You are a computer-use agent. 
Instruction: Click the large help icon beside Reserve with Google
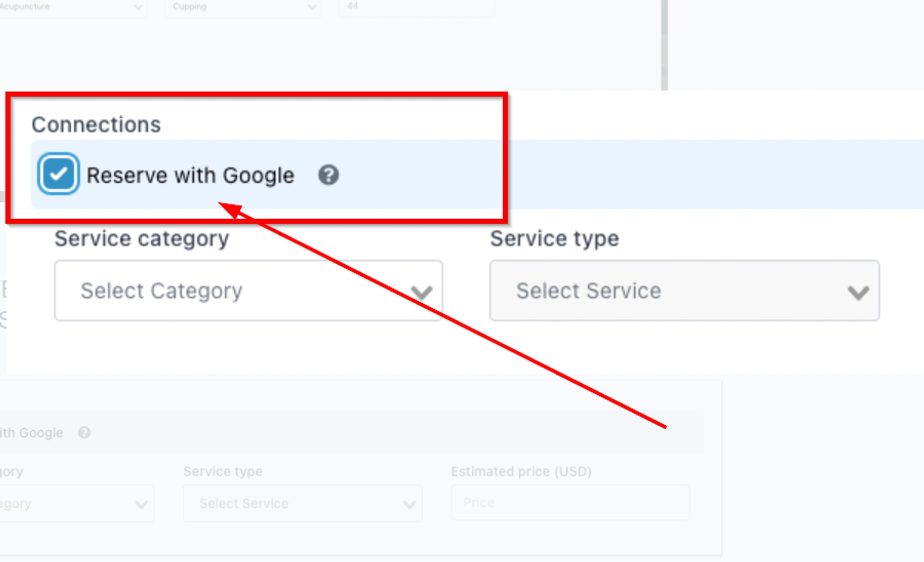(x=328, y=175)
